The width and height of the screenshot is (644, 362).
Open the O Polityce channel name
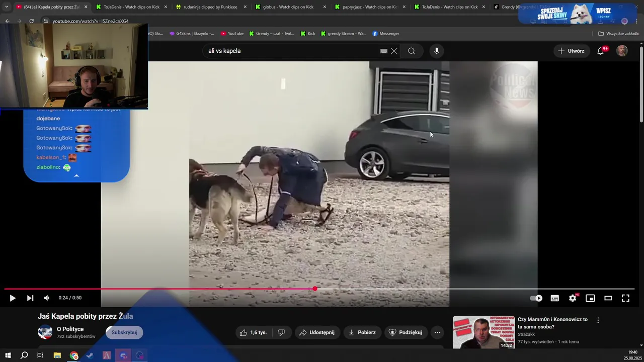click(x=70, y=329)
